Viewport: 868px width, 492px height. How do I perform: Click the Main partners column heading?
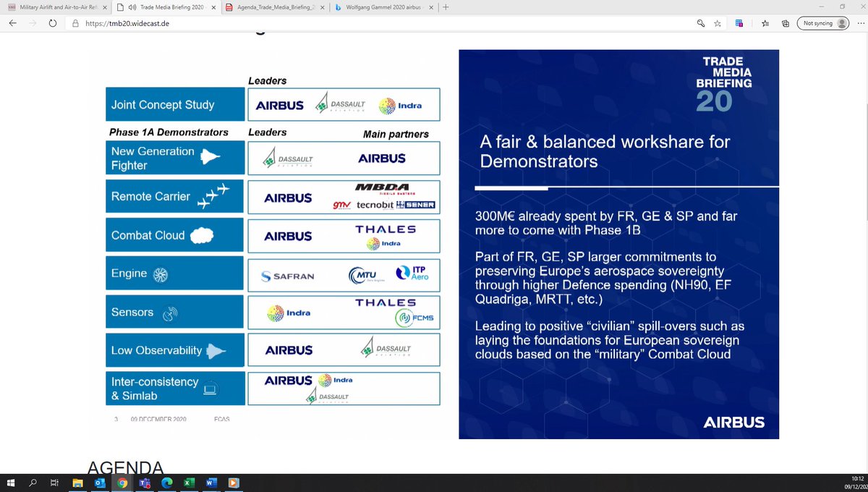tap(396, 134)
